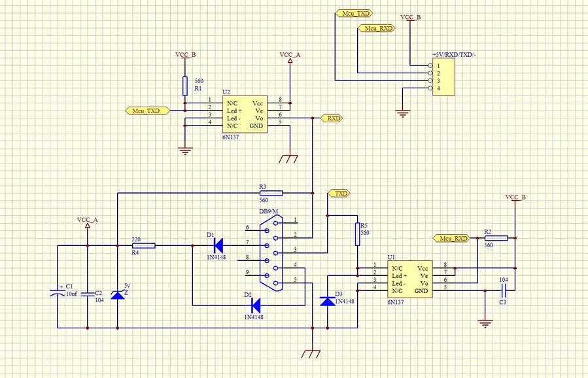Select resistor R3 560 symbol
Image resolution: width=588 pixels, height=378 pixels.
click(x=271, y=193)
